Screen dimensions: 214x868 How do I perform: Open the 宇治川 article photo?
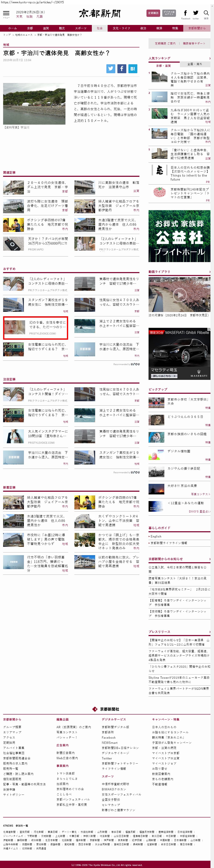tap(34, 104)
